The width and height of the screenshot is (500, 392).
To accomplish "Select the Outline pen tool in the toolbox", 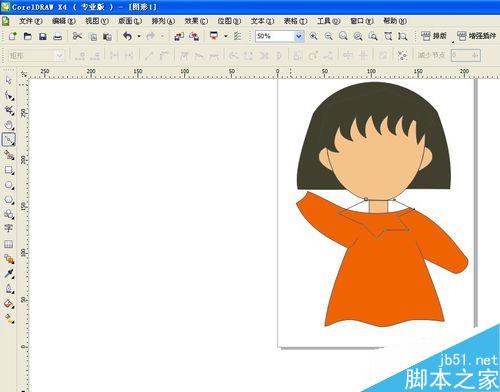I will pyautogui.click(x=9, y=288).
